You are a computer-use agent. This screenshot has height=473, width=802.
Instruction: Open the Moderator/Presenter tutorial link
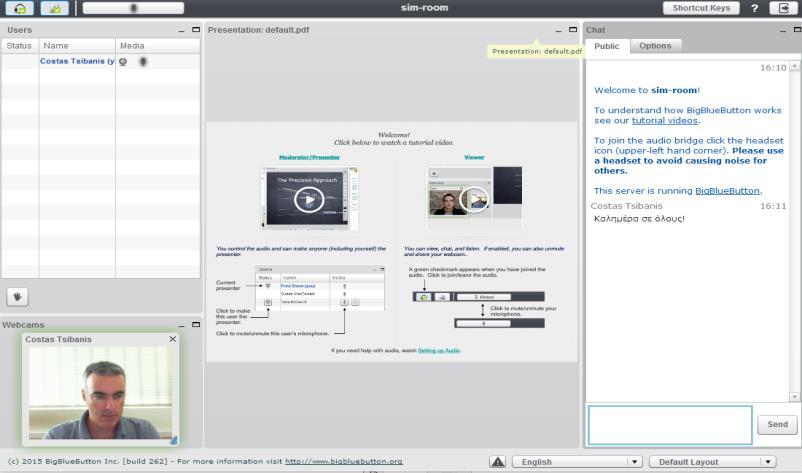coord(309,157)
